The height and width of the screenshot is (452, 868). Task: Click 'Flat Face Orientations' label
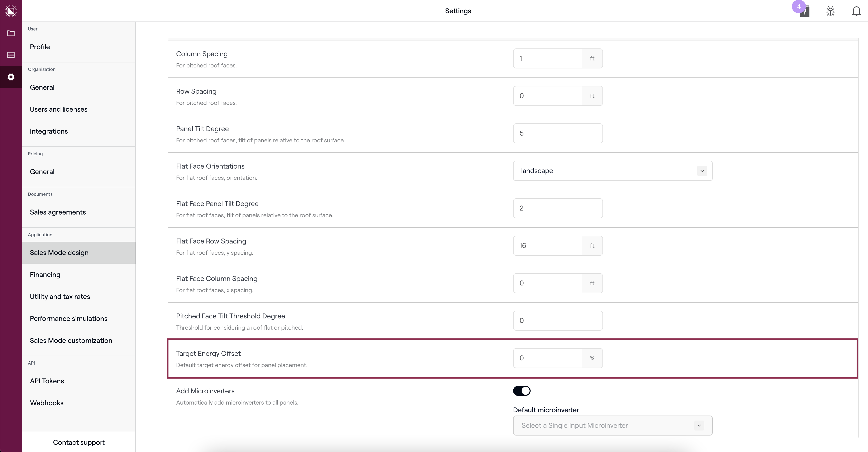click(x=210, y=166)
